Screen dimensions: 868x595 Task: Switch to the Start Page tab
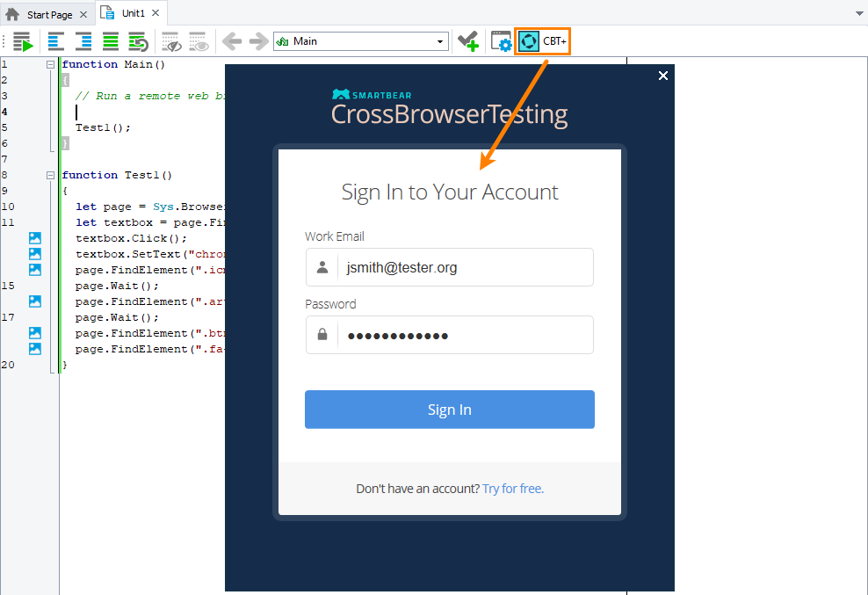[48, 13]
